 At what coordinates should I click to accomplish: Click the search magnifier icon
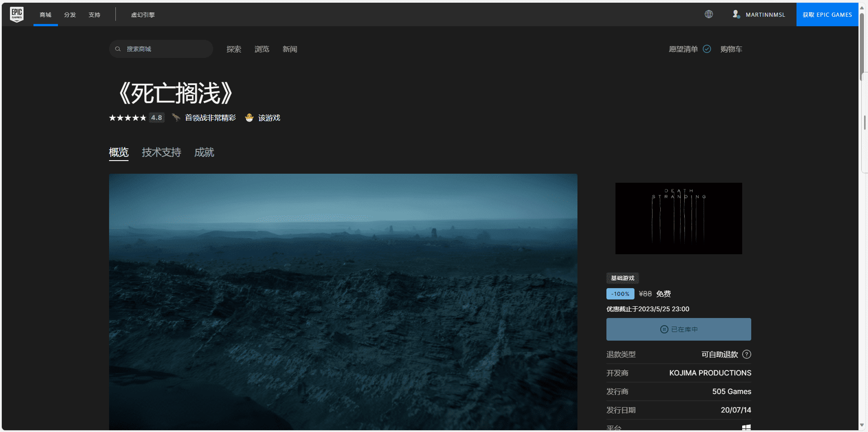(118, 49)
